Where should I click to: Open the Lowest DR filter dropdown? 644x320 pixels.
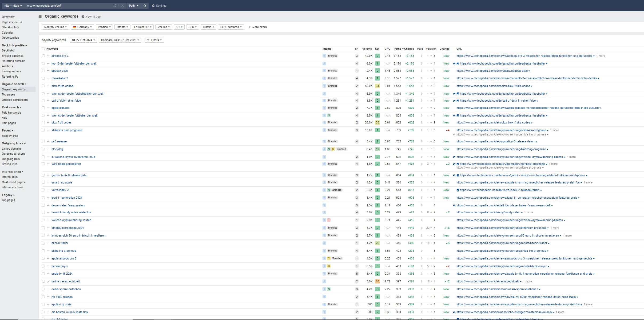(143, 27)
